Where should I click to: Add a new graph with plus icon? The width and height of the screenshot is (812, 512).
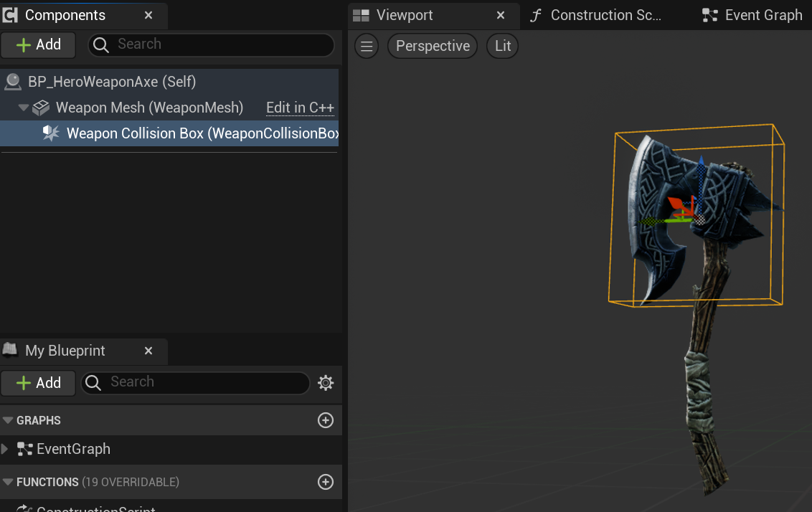click(x=326, y=420)
